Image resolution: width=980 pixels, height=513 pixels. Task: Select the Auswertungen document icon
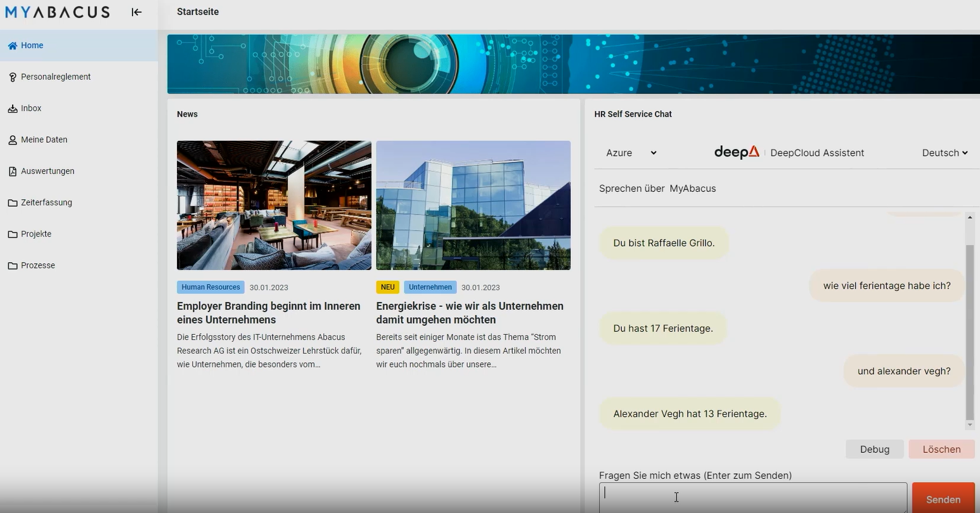(13, 171)
